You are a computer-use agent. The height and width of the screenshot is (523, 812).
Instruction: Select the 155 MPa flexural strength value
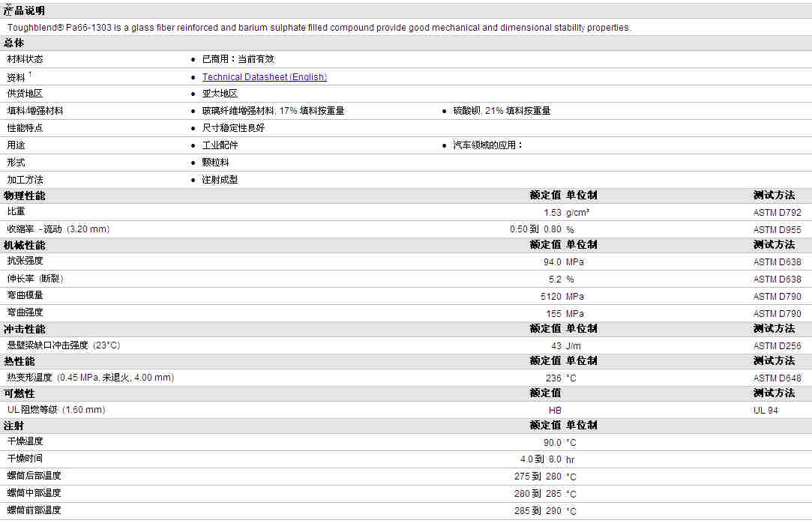click(565, 314)
